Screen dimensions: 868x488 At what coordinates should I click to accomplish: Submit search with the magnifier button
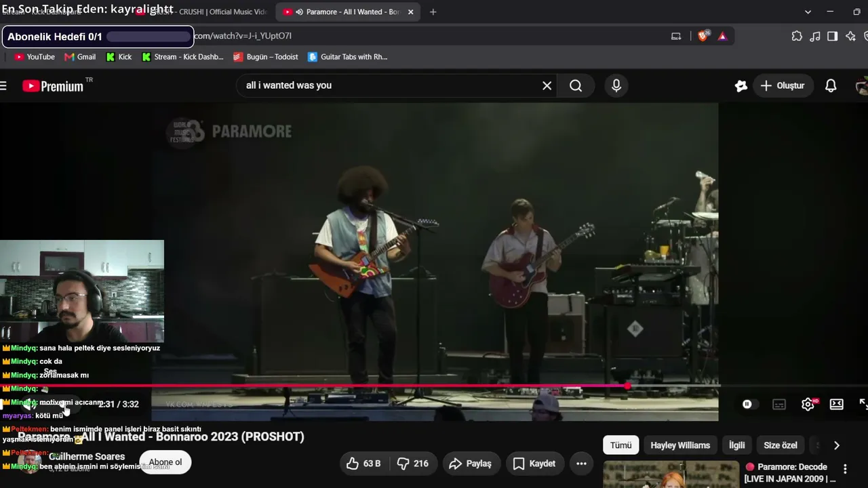(576, 85)
